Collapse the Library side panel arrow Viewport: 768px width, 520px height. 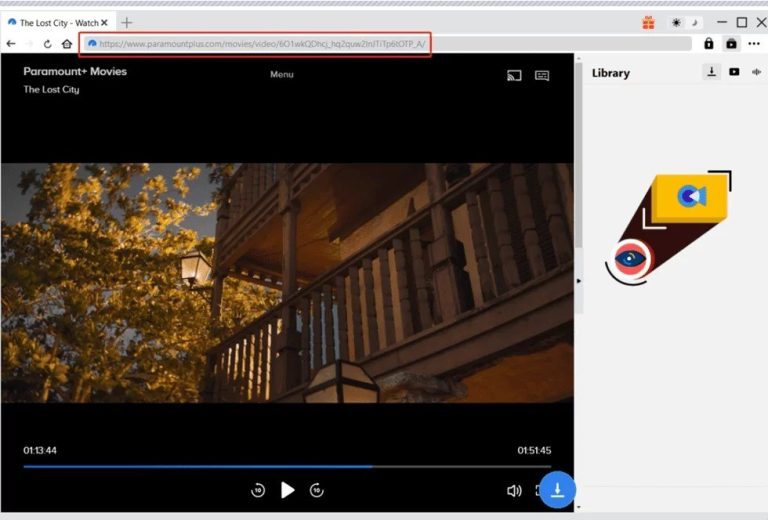579,281
